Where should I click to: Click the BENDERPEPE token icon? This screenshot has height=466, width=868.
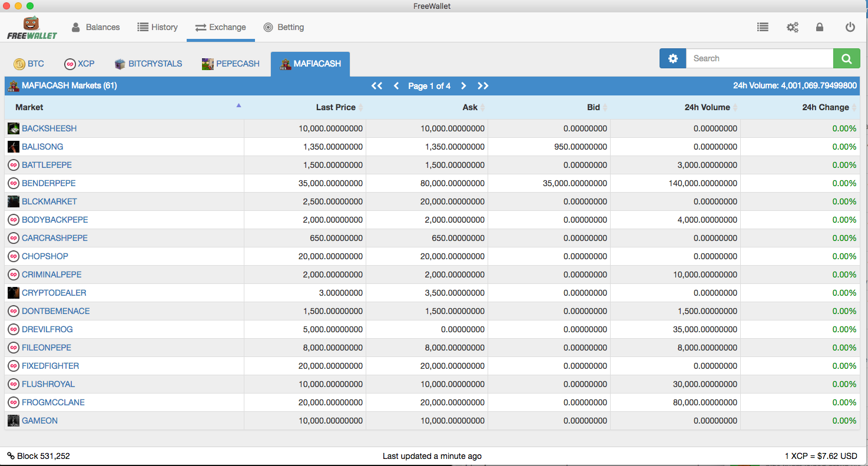(14, 183)
